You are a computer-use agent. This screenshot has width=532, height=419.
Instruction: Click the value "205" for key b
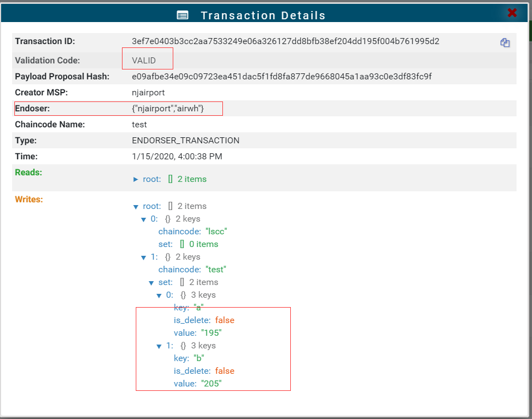point(211,384)
